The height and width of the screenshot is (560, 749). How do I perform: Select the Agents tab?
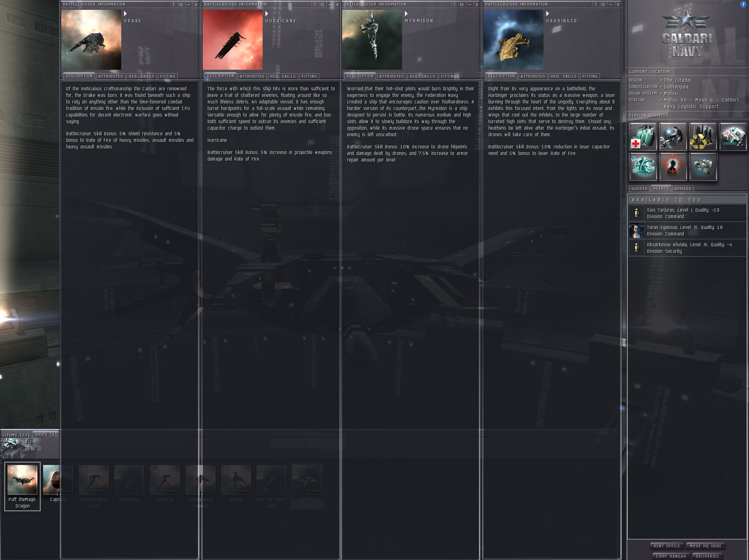661,188
